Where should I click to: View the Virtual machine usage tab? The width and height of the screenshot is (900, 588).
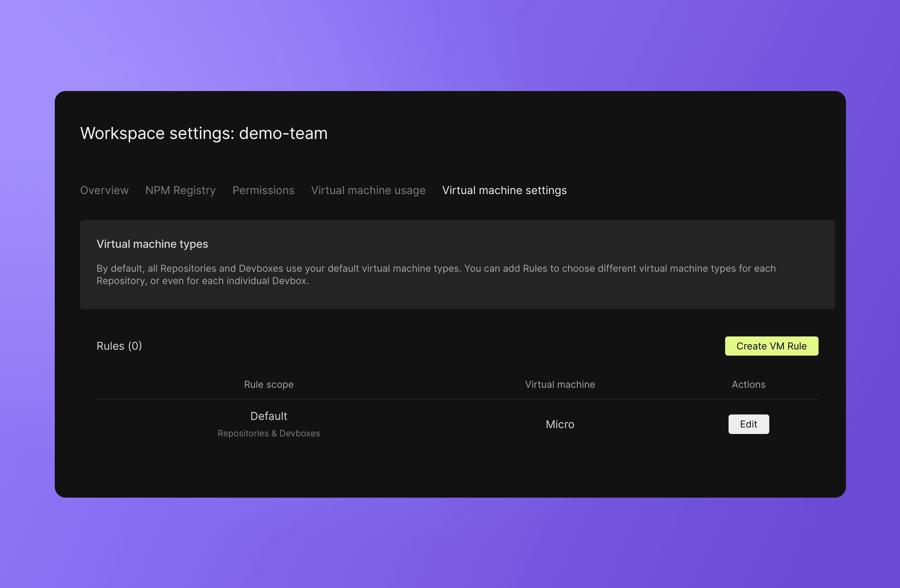pyautogui.click(x=368, y=190)
